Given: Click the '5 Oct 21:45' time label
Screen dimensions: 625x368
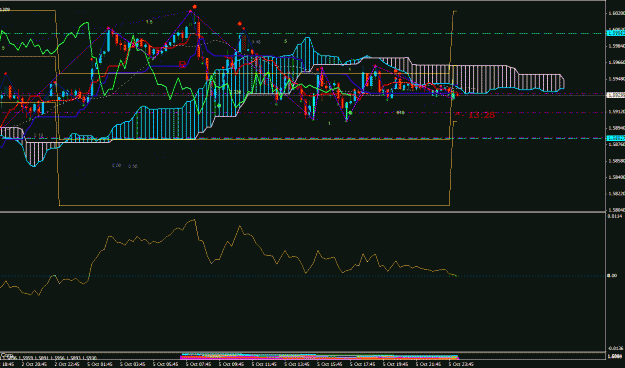Looking at the screenshot, I should click(x=427, y=364).
